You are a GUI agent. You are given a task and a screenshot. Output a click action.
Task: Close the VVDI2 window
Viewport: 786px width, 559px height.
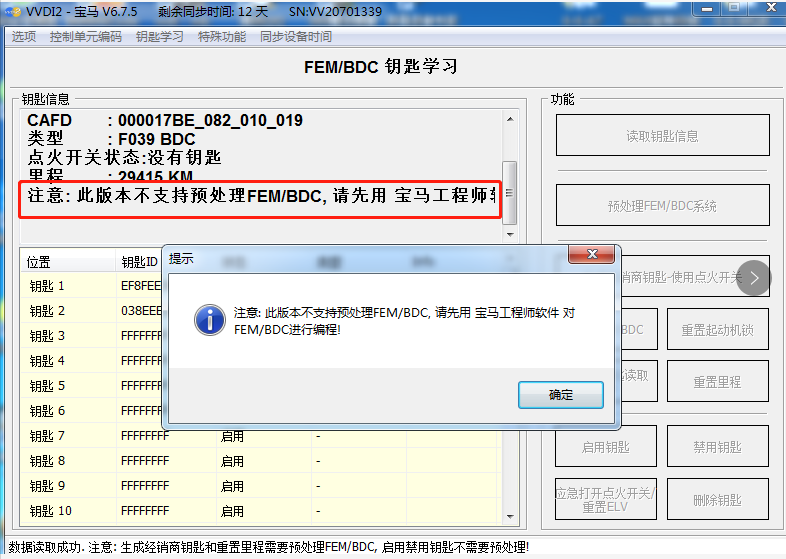coord(771,7)
